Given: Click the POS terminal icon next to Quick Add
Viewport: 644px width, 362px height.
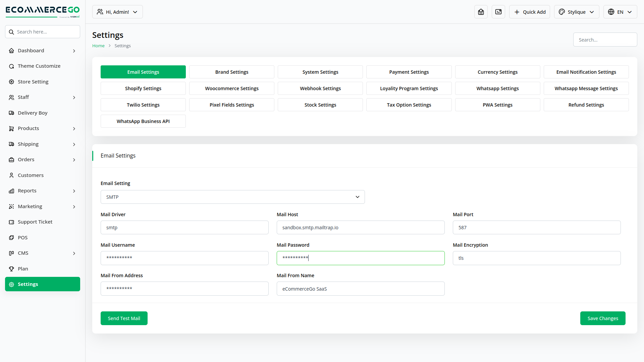Looking at the screenshot, I should (498, 12).
